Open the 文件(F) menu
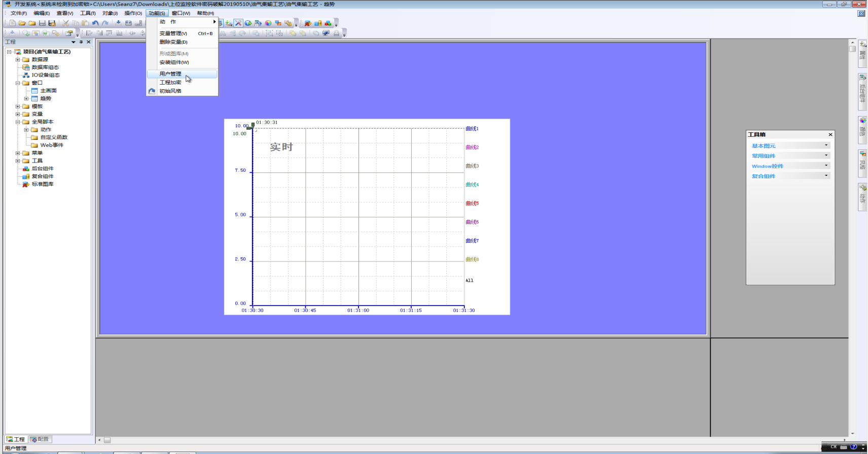Image resolution: width=868 pixels, height=454 pixels. click(x=19, y=13)
